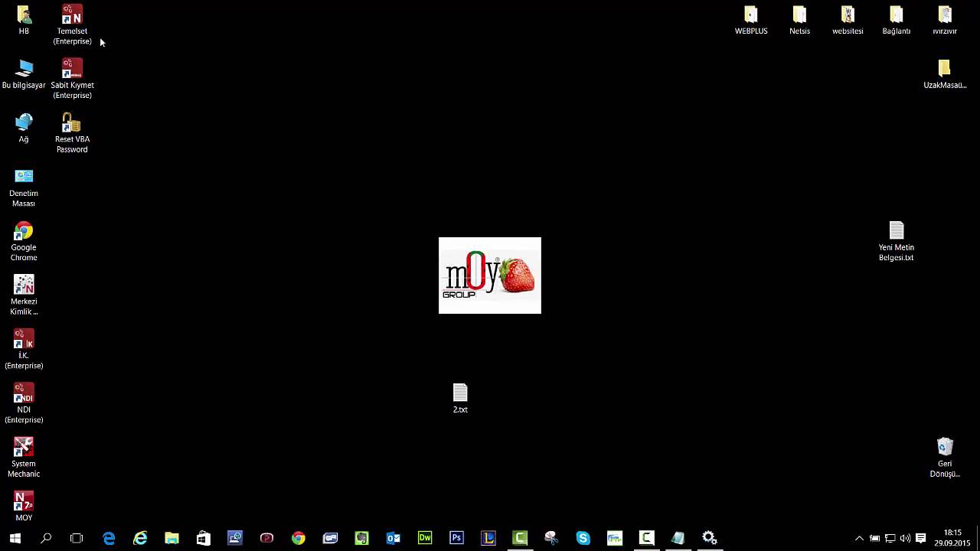This screenshot has width=980, height=551.
Task: Open the HB folder on desktop
Action: coord(24,20)
